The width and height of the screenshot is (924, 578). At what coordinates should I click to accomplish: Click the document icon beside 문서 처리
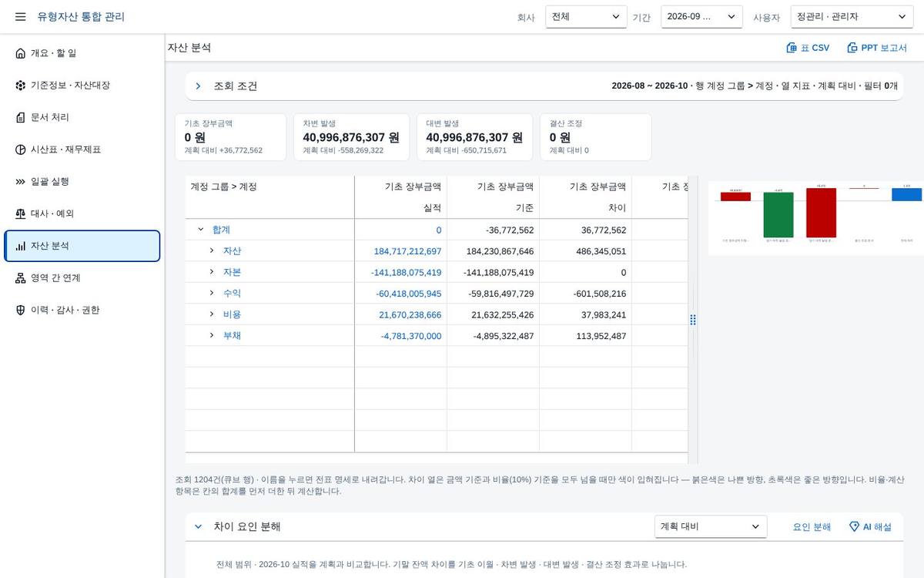(x=21, y=117)
